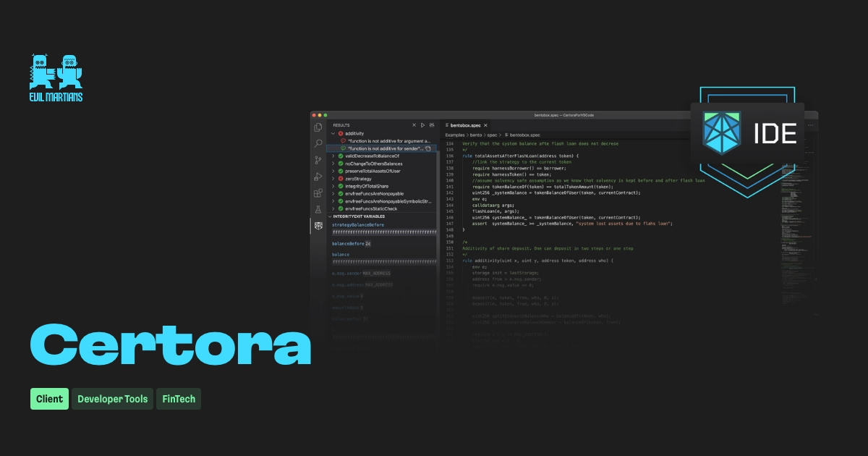The height and width of the screenshot is (456, 868).
Task: Click line number 136 in the gutter
Action: (449, 156)
